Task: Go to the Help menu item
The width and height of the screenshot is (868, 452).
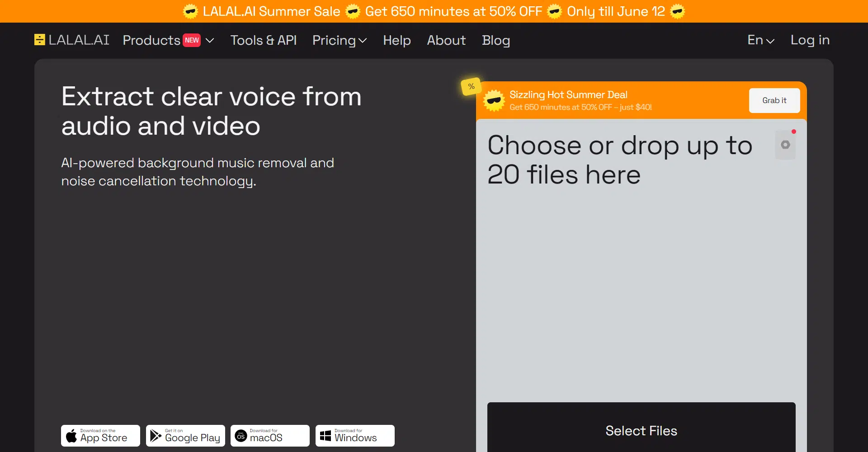Action: tap(397, 40)
